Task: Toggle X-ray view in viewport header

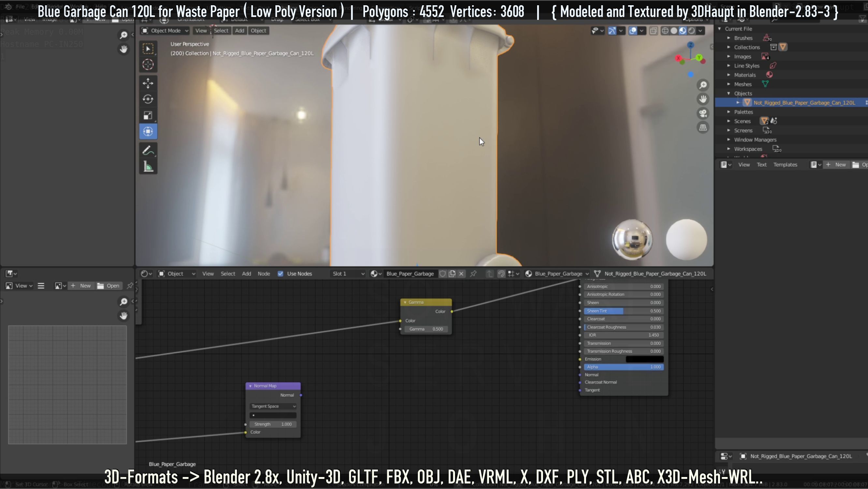Action: (653, 31)
